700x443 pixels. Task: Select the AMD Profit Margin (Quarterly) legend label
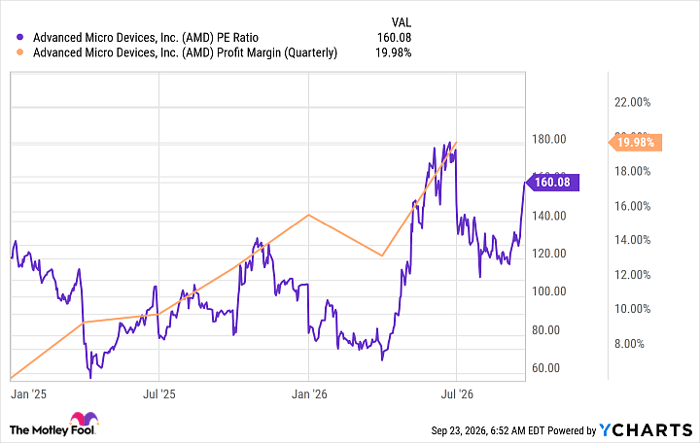(185, 53)
